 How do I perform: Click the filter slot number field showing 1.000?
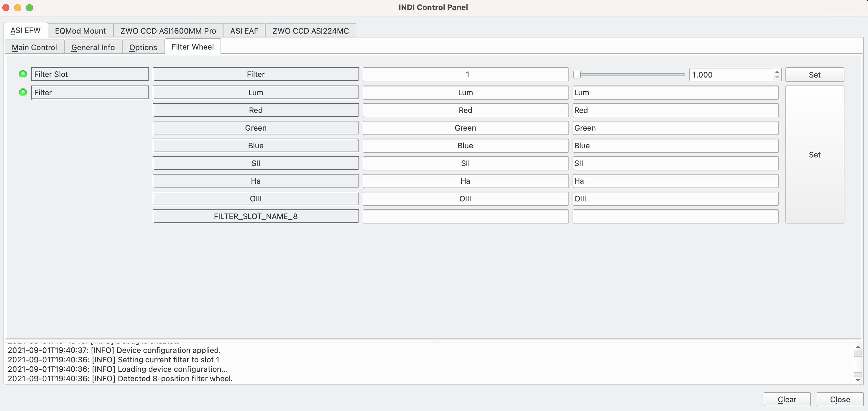pos(731,75)
